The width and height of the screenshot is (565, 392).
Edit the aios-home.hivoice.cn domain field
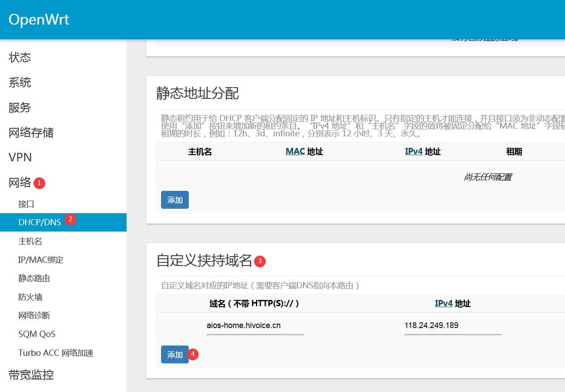pos(255,325)
